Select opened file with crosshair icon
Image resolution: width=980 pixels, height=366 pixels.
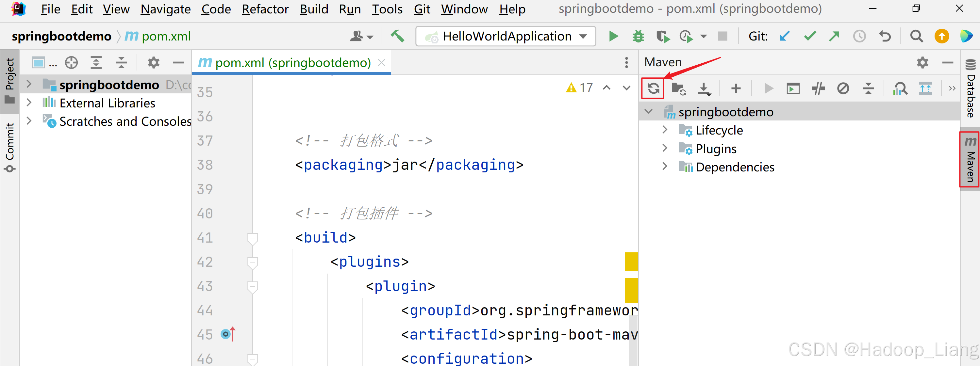71,62
